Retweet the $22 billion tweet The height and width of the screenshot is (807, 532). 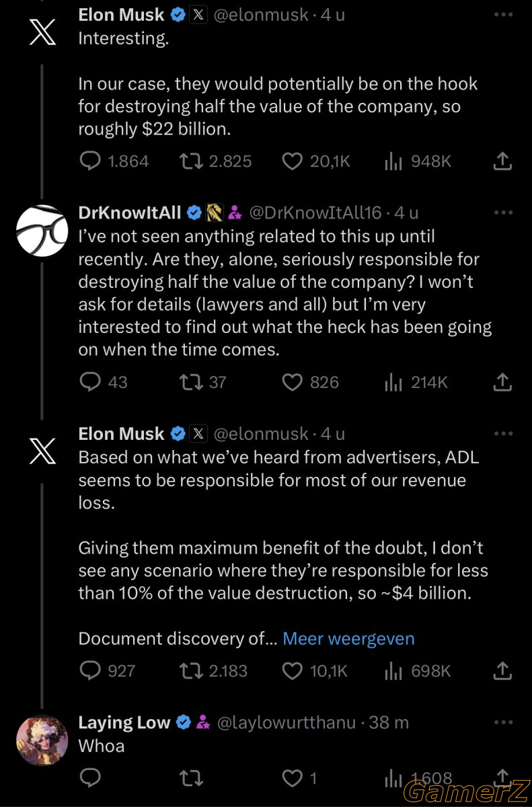pos(215,161)
